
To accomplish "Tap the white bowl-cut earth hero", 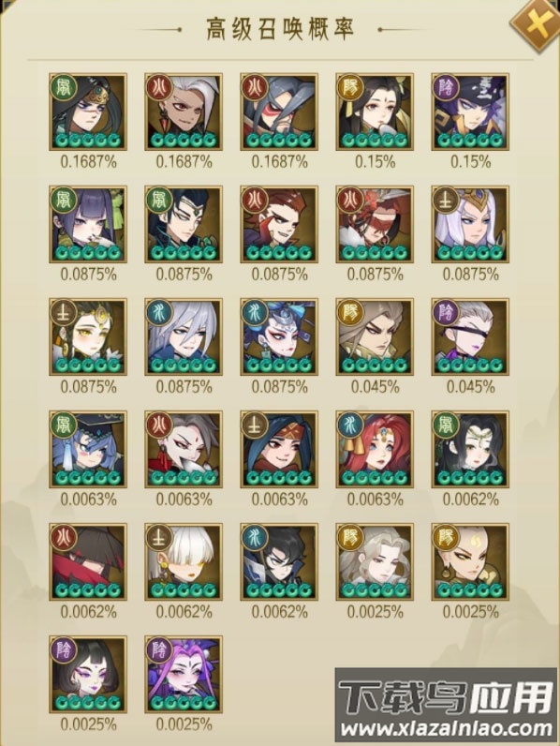I will (184, 562).
